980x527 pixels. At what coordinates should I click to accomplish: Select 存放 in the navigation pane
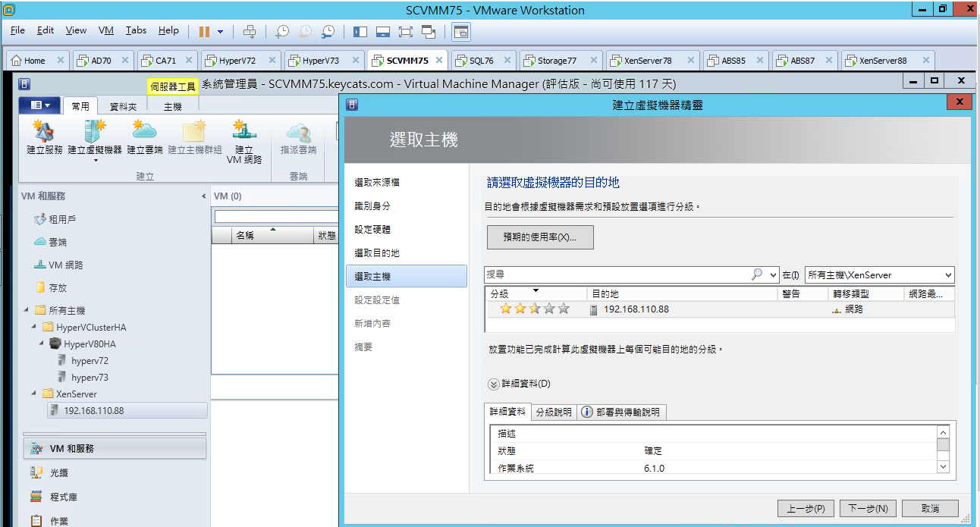click(58, 288)
